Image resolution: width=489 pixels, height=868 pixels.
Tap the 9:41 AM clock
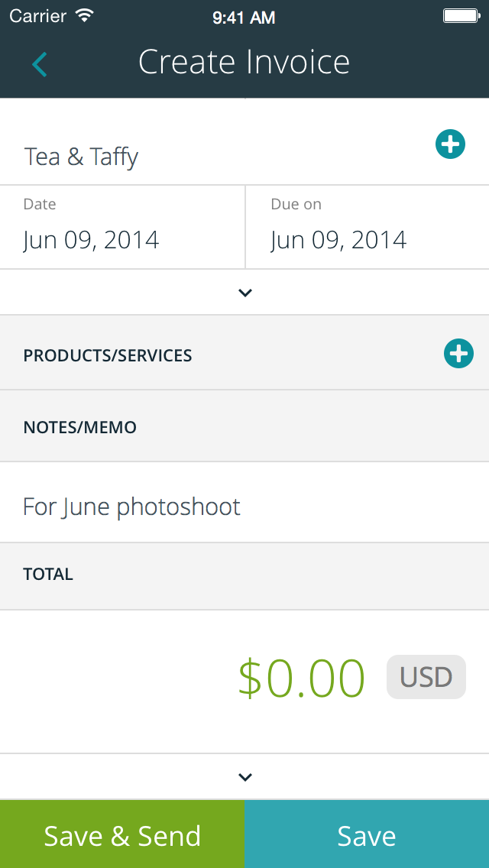(244, 18)
